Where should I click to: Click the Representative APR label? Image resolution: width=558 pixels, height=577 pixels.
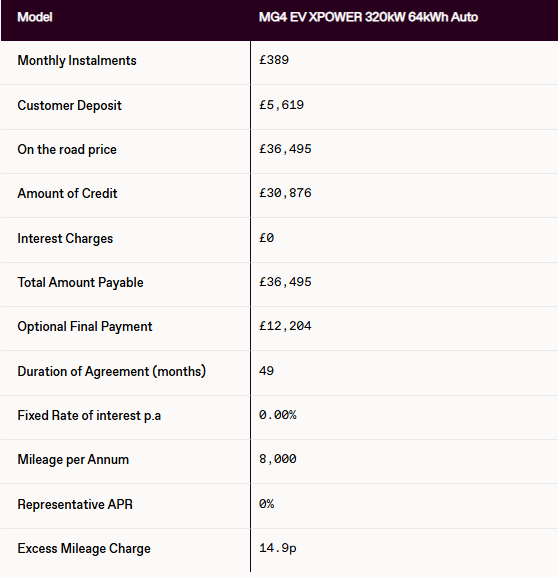pos(75,505)
